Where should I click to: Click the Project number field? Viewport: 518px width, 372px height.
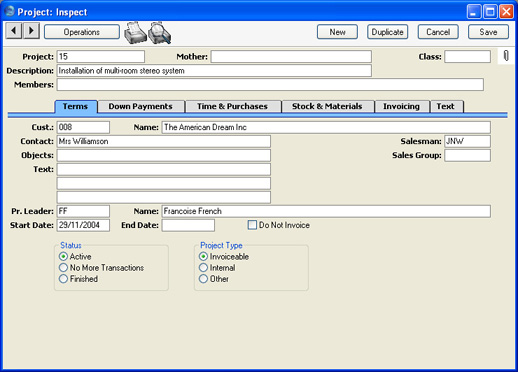tap(101, 57)
